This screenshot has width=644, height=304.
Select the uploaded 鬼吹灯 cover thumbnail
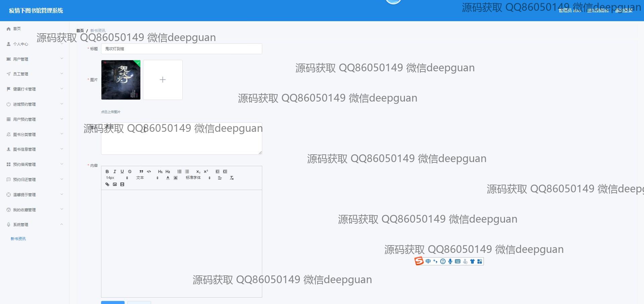(121, 80)
